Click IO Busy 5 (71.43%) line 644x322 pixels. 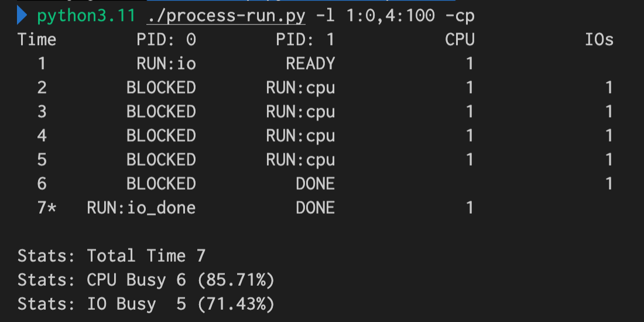146,304
